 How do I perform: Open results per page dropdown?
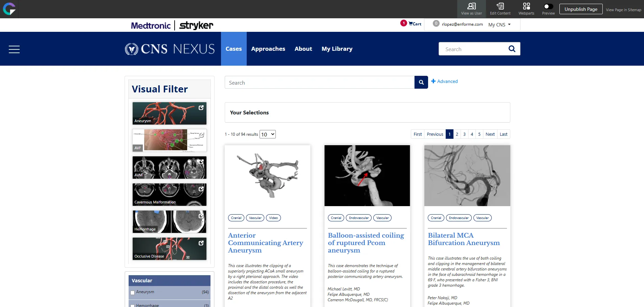click(268, 134)
